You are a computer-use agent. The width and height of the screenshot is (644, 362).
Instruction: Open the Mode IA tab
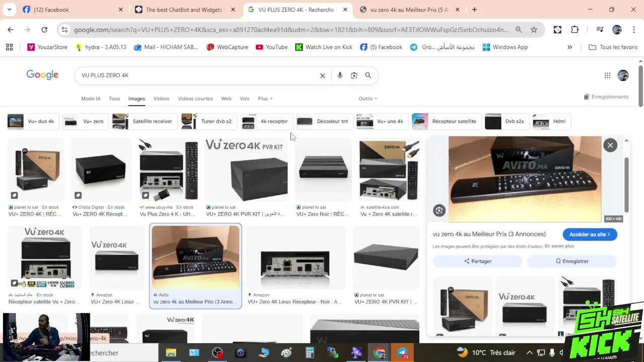91,99
